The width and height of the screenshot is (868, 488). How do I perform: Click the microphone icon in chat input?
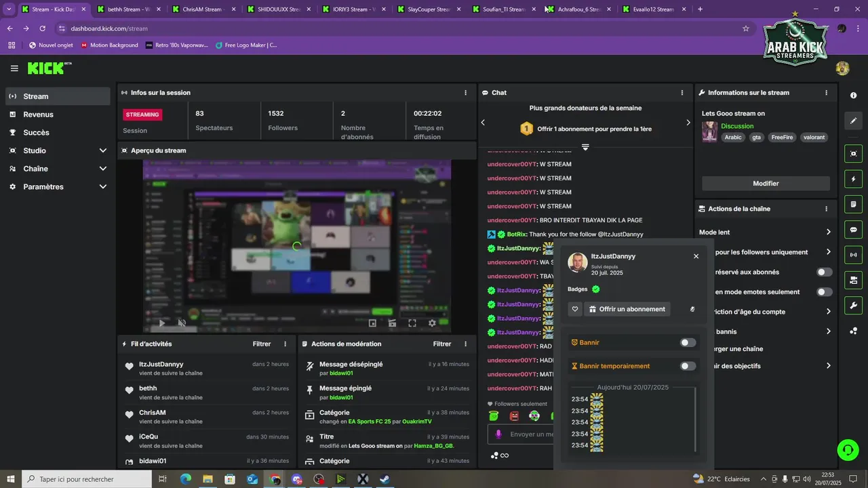498,434
